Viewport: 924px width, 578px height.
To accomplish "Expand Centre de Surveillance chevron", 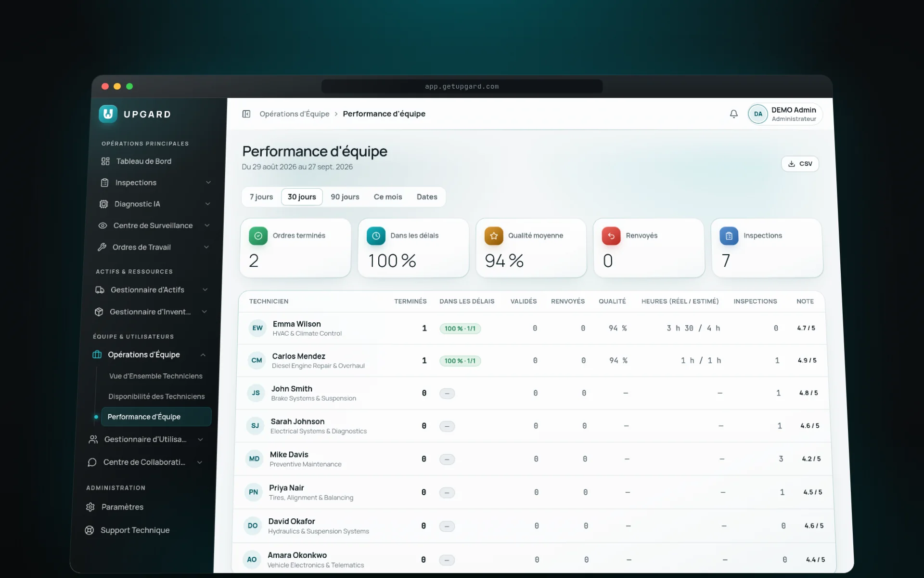I will [x=207, y=225].
